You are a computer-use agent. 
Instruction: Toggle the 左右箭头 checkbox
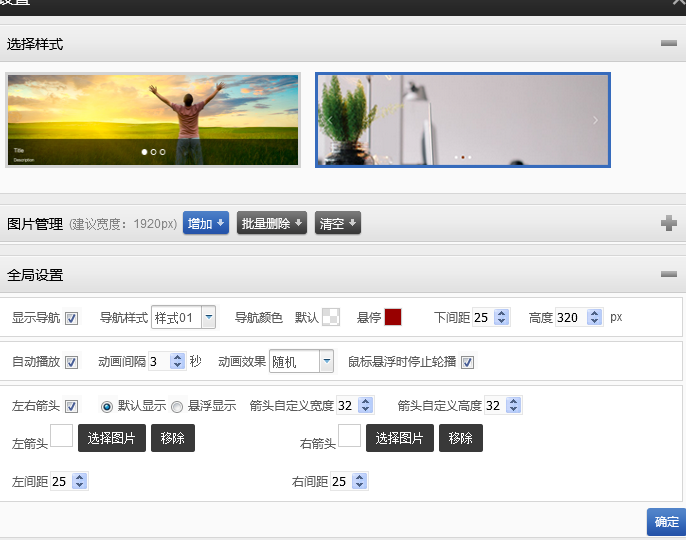[x=72, y=406]
